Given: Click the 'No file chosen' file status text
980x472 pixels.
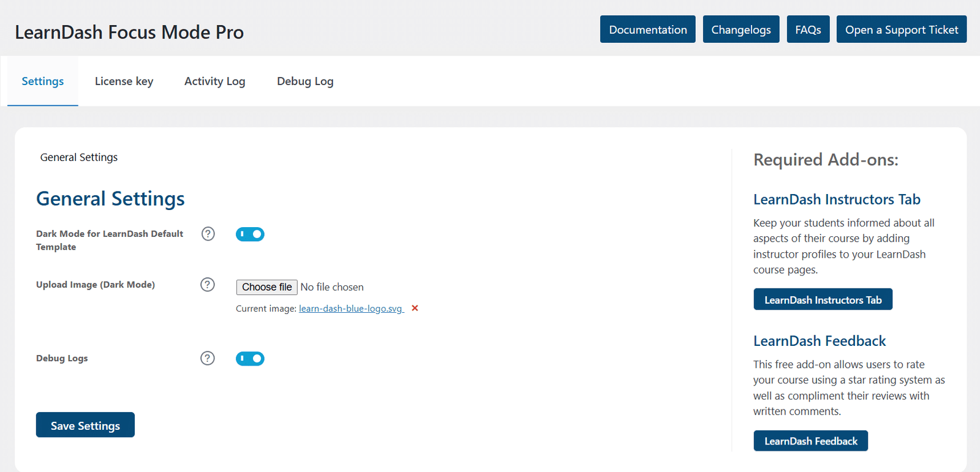Looking at the screenshot, I should 332,287.
